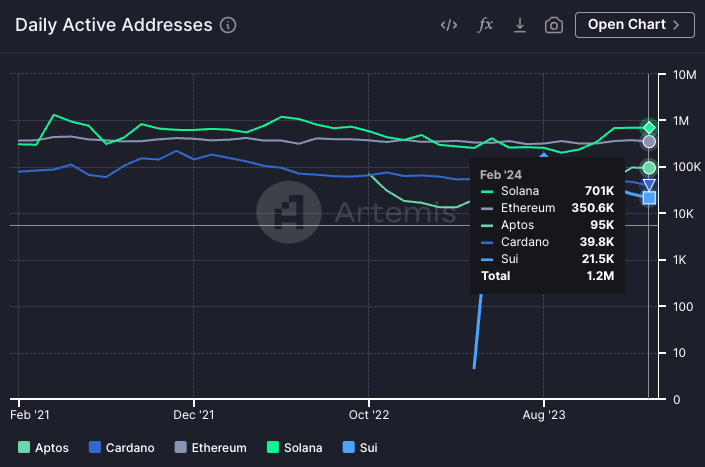Click the 1M y-axis label
The width and height of the screenshot is (705, 467).
tap(681, 121)
